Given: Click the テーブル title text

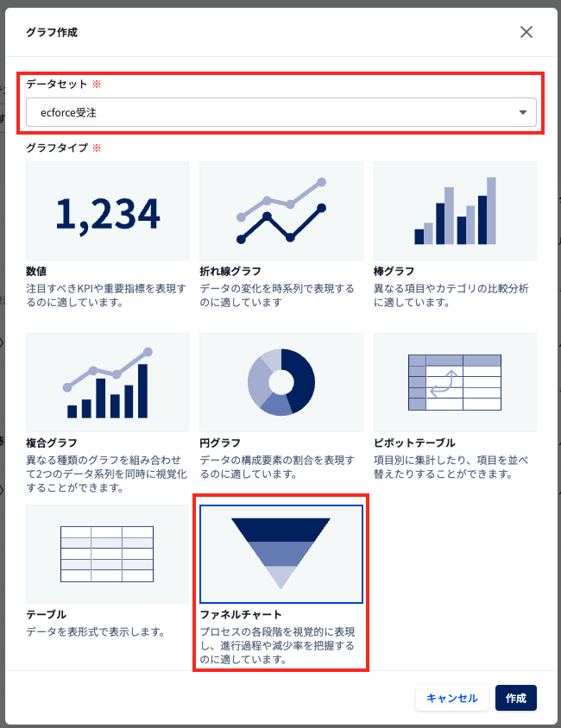Looking at the screenshot, I should point(46,615).
